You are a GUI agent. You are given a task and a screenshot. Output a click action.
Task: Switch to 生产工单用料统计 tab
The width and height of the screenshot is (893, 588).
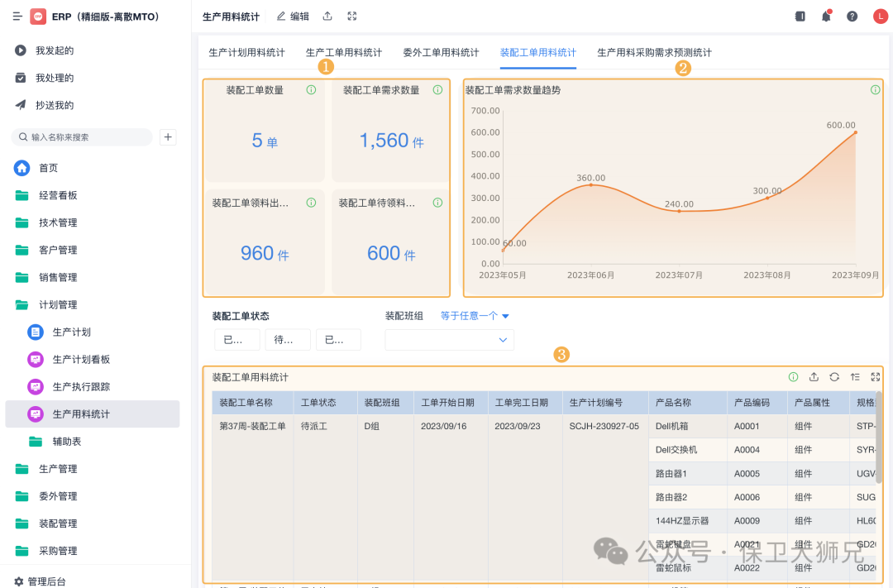(x=344, y=53)
